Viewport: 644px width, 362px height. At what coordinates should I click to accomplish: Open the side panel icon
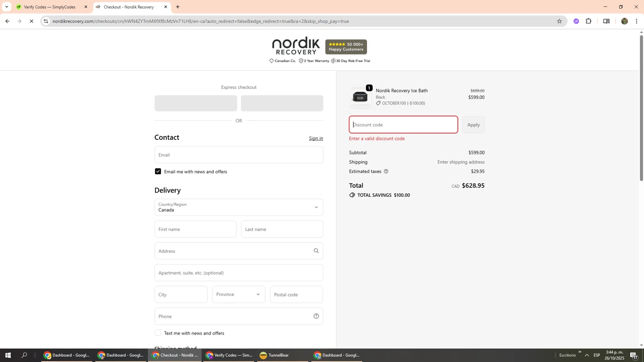(606, 21)
